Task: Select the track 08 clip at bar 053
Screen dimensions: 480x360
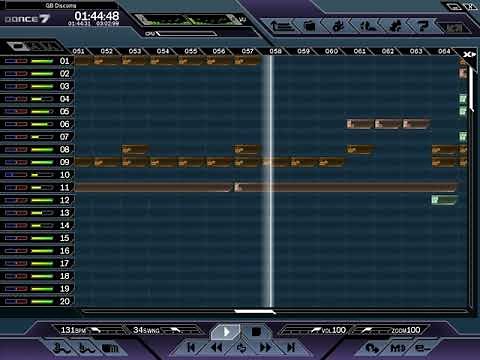Action: [135, 150]
